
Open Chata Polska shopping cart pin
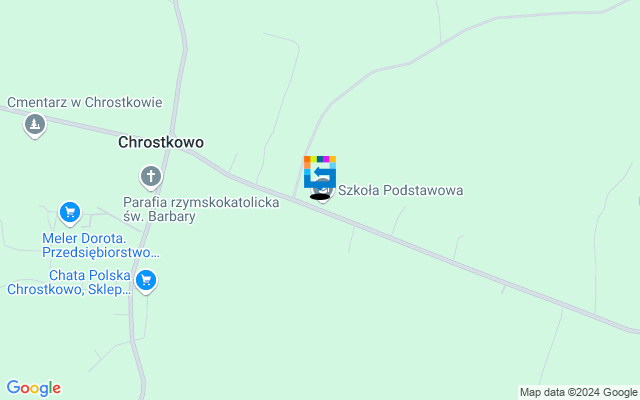[x=146, y=282]
